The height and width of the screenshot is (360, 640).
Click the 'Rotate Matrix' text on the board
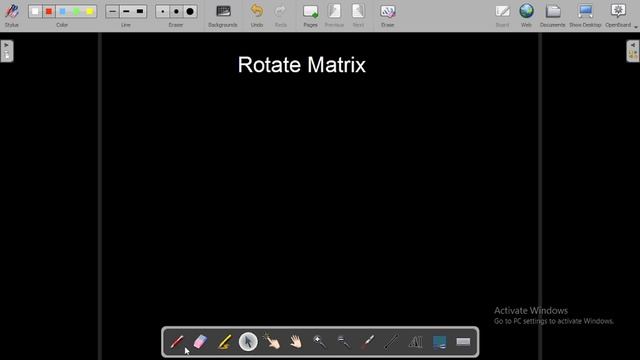(302, 64)
